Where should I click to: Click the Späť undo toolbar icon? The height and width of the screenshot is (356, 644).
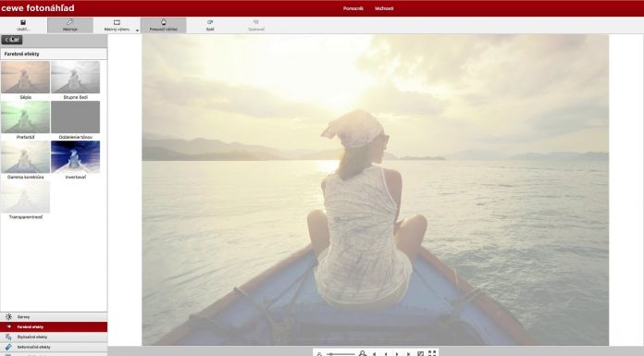(210, 22)
